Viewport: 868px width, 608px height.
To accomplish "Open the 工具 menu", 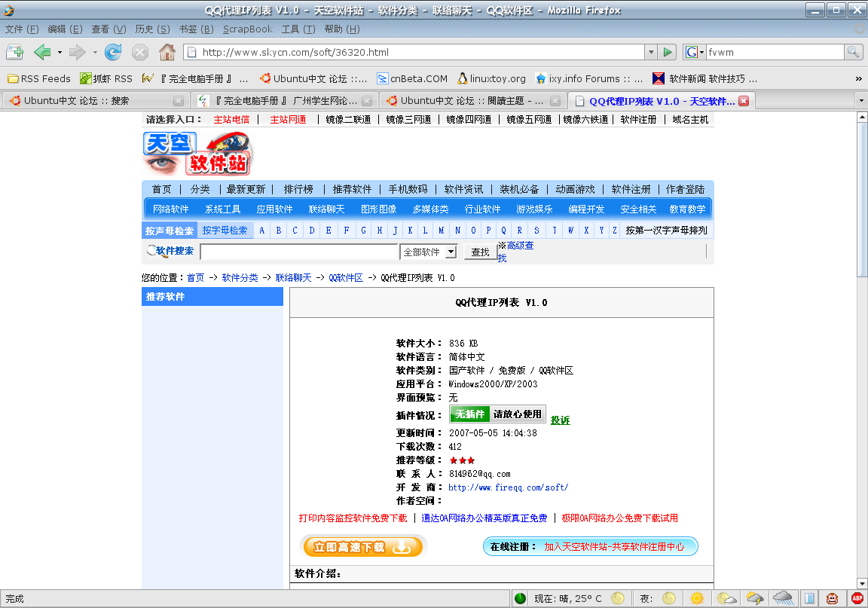I will [298, 29].
